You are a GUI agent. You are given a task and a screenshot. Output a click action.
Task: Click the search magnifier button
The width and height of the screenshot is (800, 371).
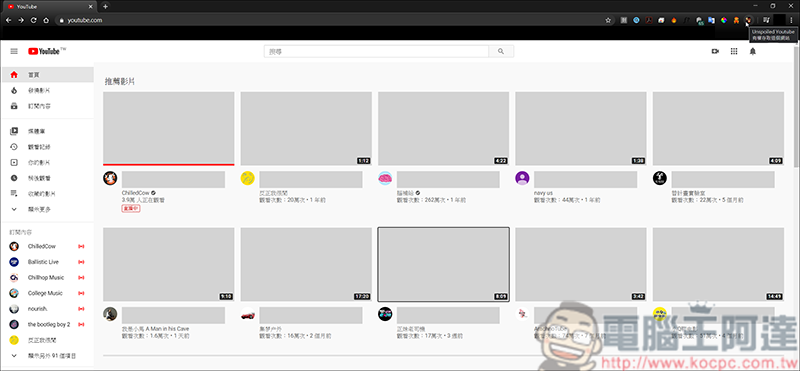(x=501, y=51)
